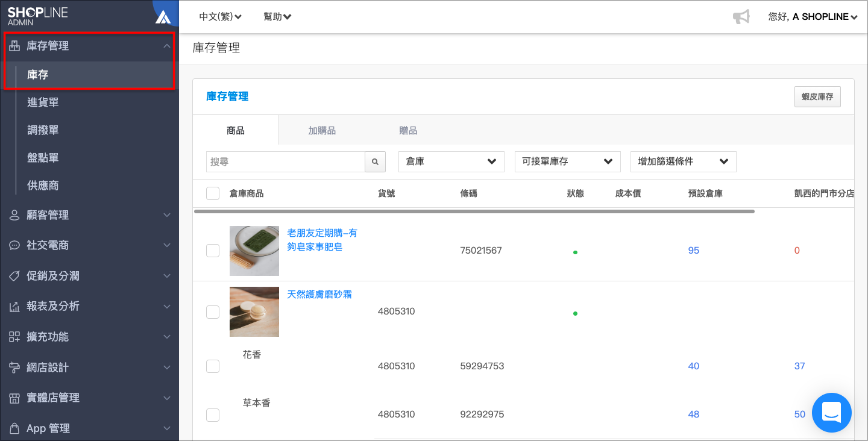Image resolution: width=868 pixels, height=441 pixels.
Task: Expand the 顧客管理 sidebar section
Action: (167, 215)
